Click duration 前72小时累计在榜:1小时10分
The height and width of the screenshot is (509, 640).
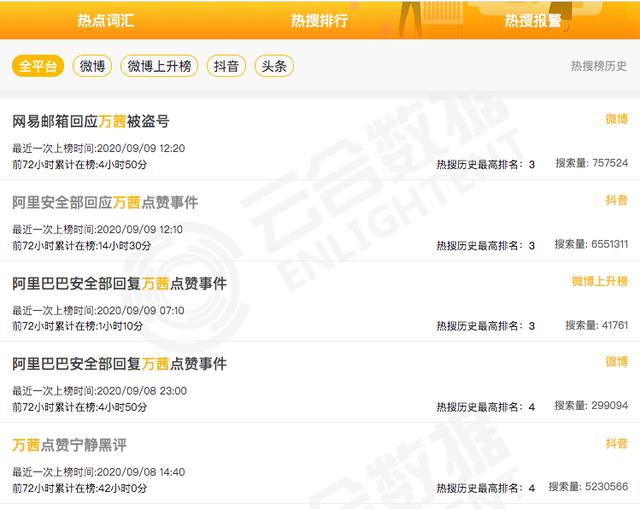(x=78, y=326)
